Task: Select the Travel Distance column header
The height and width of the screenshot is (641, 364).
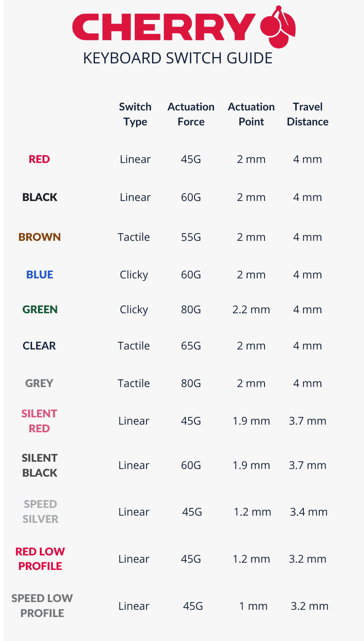Action: point(307,114)
